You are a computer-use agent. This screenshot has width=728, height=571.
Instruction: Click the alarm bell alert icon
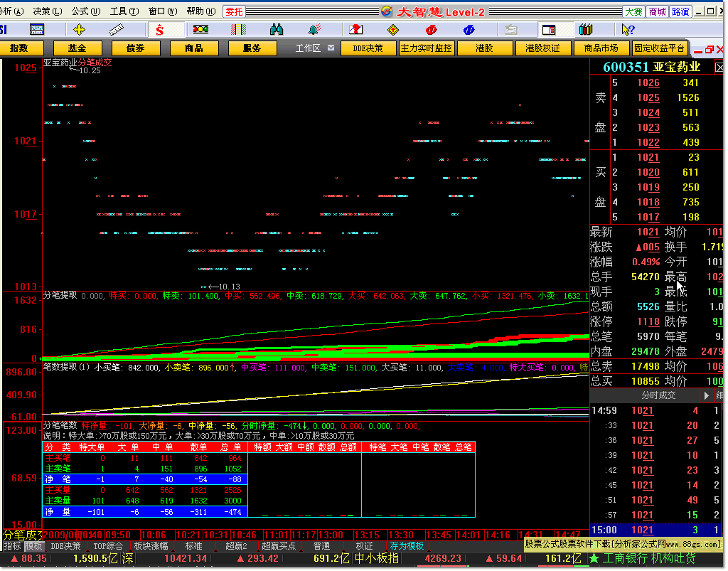coord(315,30)
